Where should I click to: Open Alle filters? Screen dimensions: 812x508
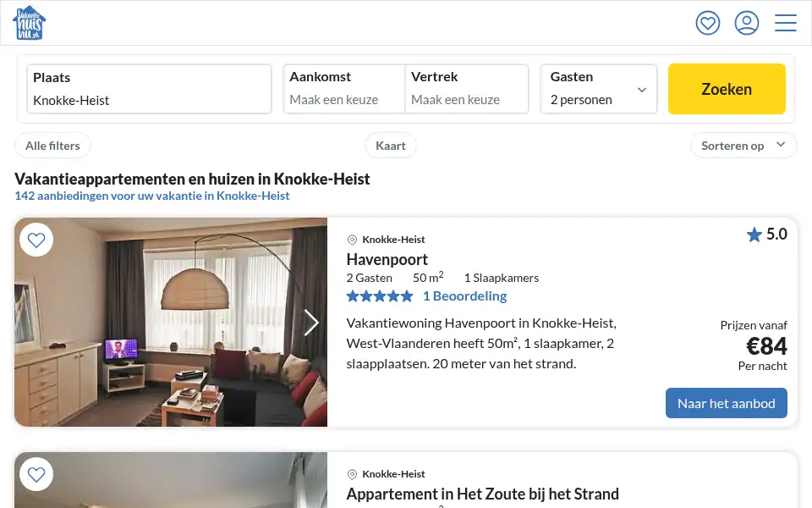(52, 146)
